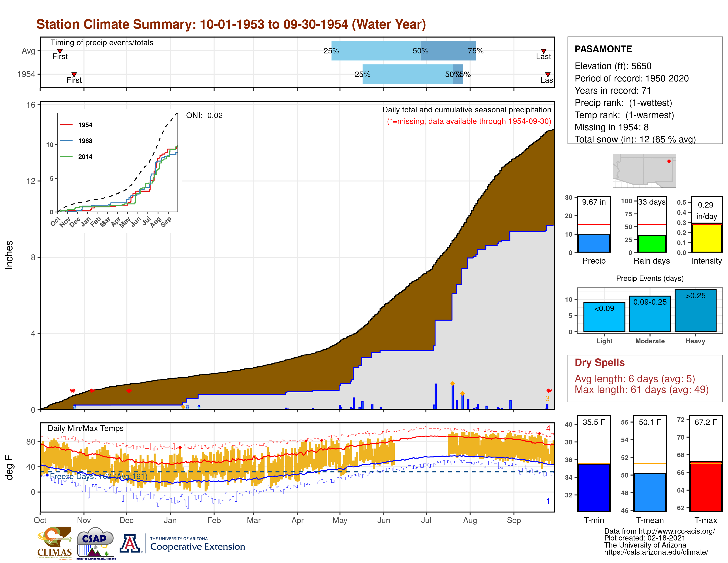Click the Elevation (ft): 5650 line

click(613, 66)
